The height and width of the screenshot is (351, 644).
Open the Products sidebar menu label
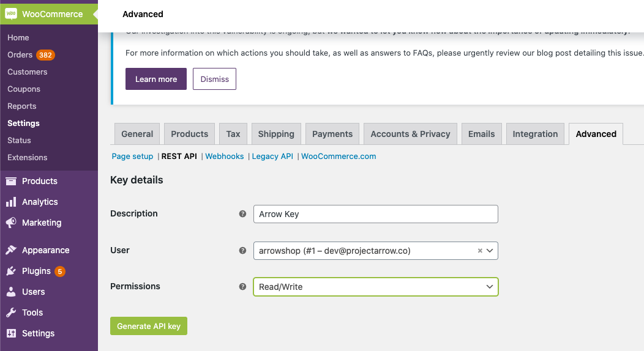40,181
